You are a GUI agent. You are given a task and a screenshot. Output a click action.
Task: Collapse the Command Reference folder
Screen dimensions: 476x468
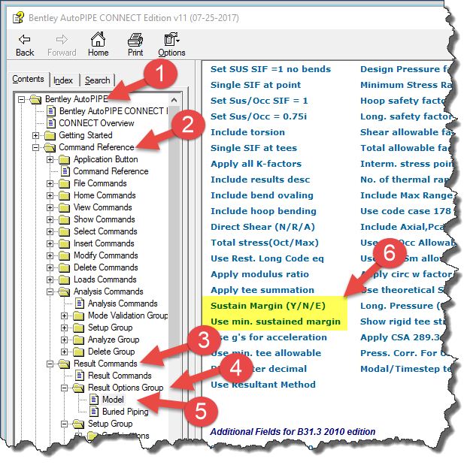click(36, 147)
